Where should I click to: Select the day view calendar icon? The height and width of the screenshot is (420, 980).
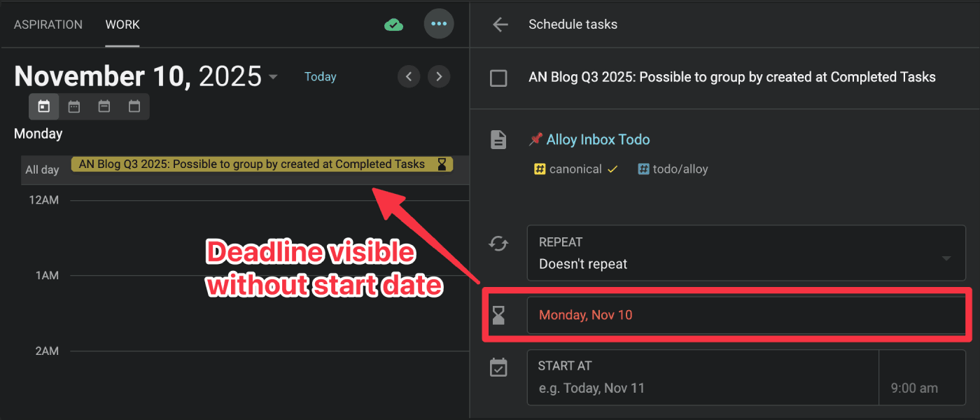pyautogui.click(x=44, y=106)
